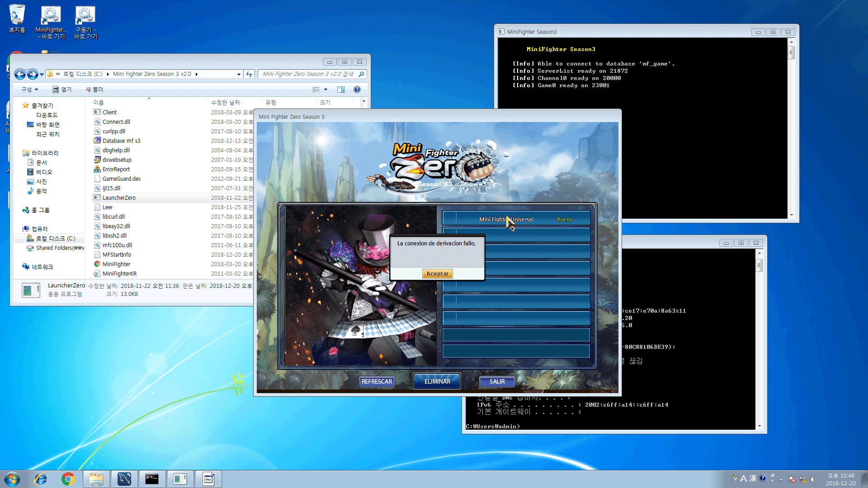The width and height of the screenshot is (868, 488).
Task: Click the Explorer search field
Action: point(312,74)
